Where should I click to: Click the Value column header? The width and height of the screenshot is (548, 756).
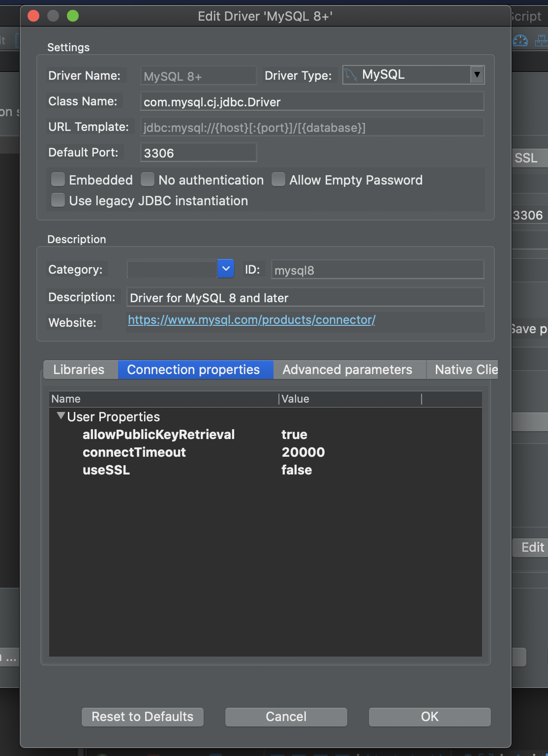[x=350, y=399]
